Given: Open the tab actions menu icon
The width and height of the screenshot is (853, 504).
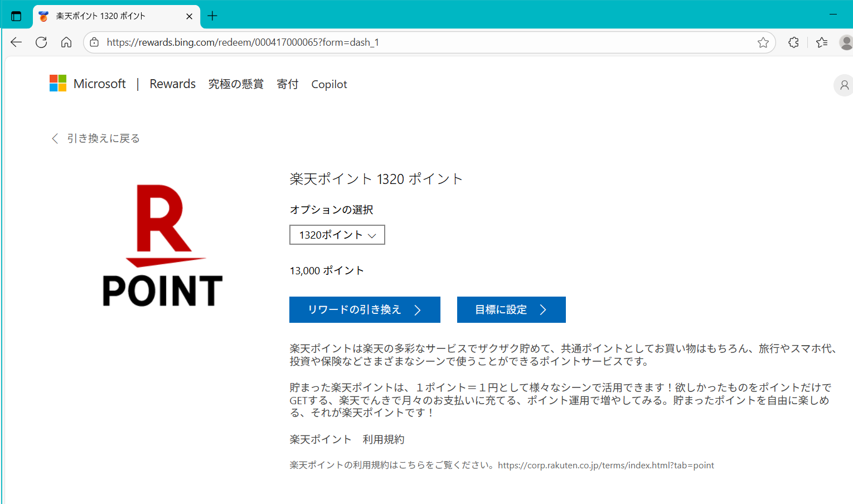Looking at the screenshot, I should pos(16,16).
